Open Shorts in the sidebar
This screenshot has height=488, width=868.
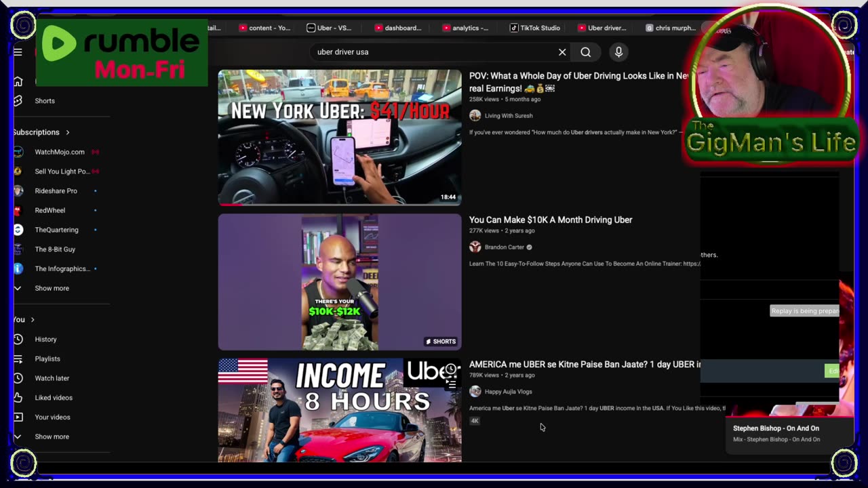[x=45, y=101]
